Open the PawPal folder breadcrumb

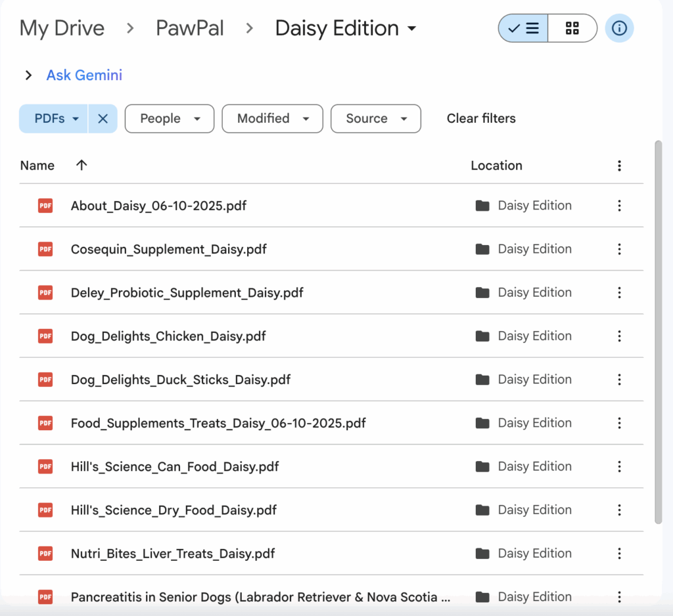pyautogui.click(x=189, y=28)
